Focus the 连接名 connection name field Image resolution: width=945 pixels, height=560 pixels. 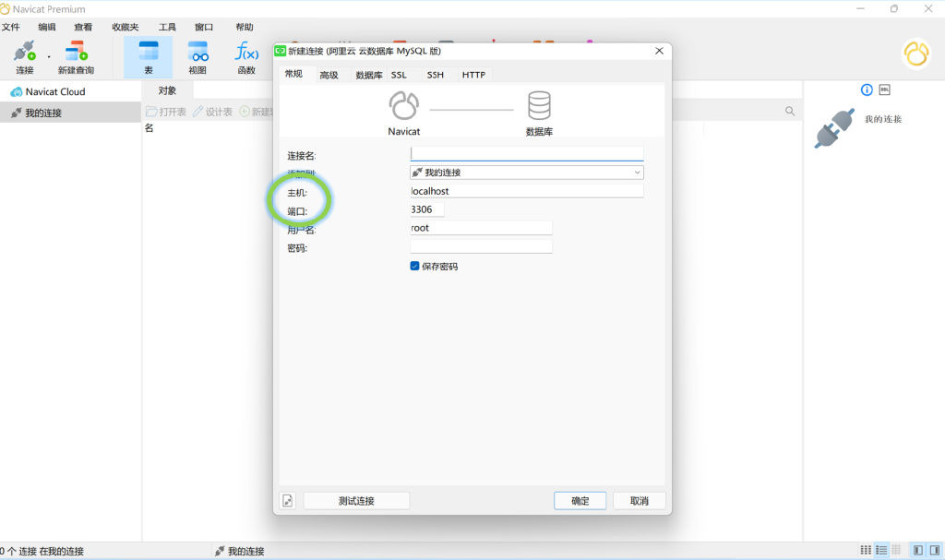(527, 154)
